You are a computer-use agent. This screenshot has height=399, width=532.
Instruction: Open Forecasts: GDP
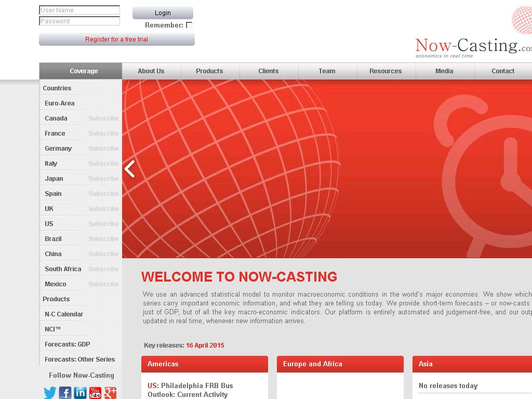coord(68,344)
